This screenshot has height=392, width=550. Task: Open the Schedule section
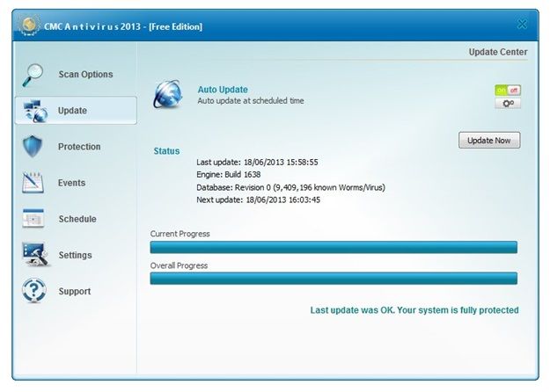76,219
